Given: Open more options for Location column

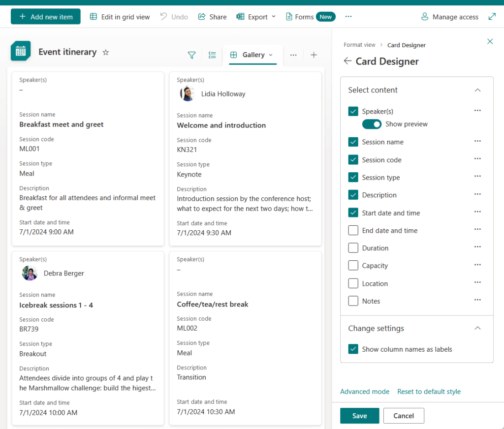Looking at the screenshot, I should click(x=477, y=282).
